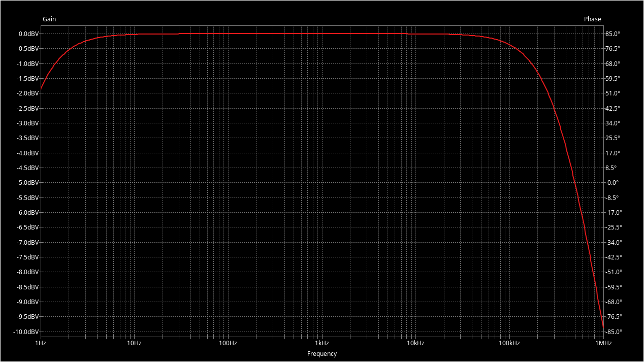Click the 100kHz frequency tick label
Image resolution: width=644 pixels, height=362 pixels.
(x=509, y=343)
